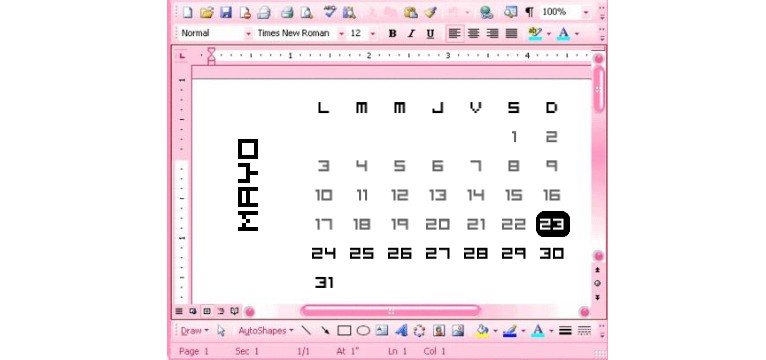The height and width of the screenshot is (360, 766).
Task: Align text left
Action: [454, 34]
